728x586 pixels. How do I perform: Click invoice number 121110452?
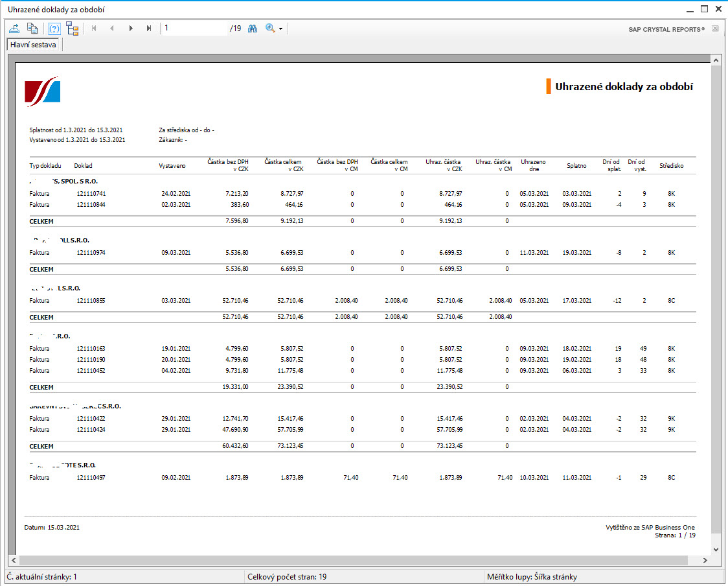tap(91, 371)
